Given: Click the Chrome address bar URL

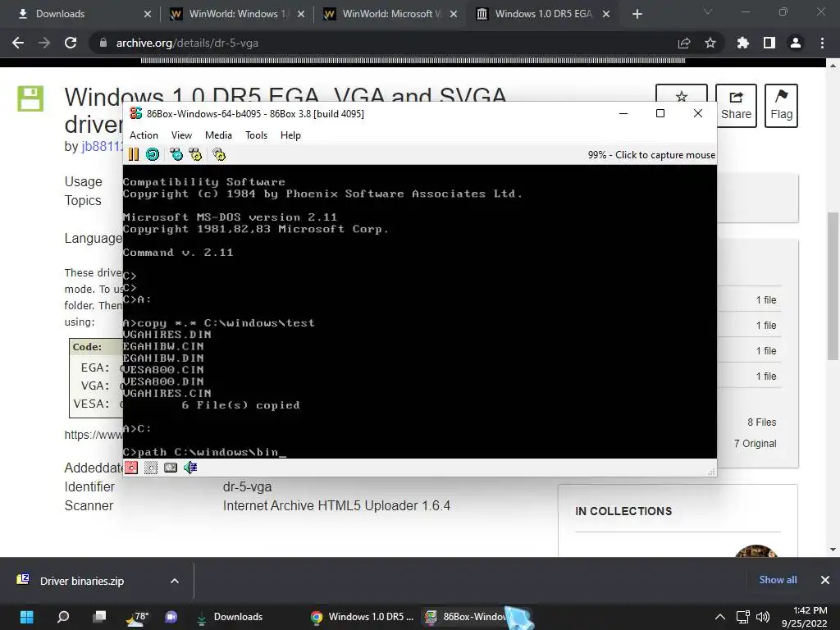Looking at the screenshot, I should coord(187,43).
